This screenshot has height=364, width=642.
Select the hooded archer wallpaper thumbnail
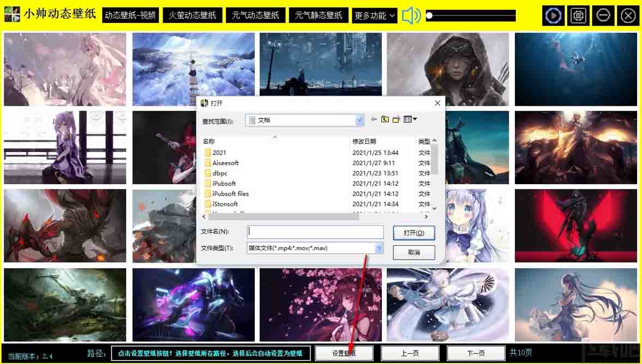click(x=448, y=69)
